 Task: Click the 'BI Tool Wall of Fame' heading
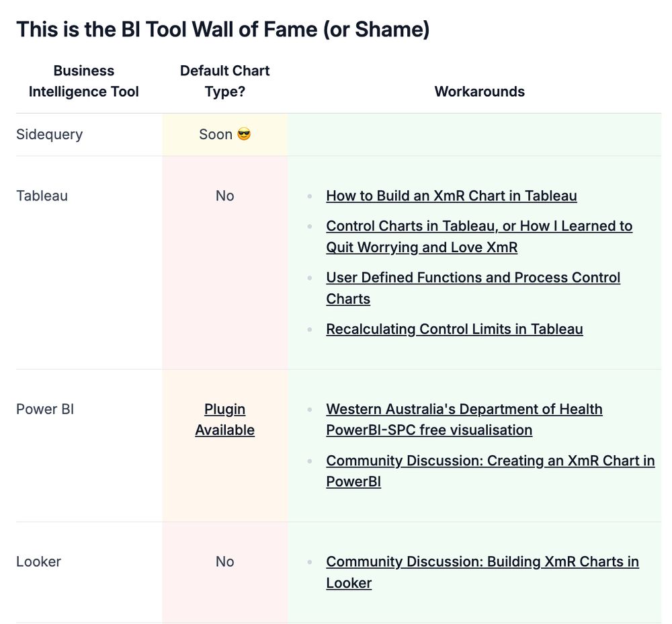(223, 30)
